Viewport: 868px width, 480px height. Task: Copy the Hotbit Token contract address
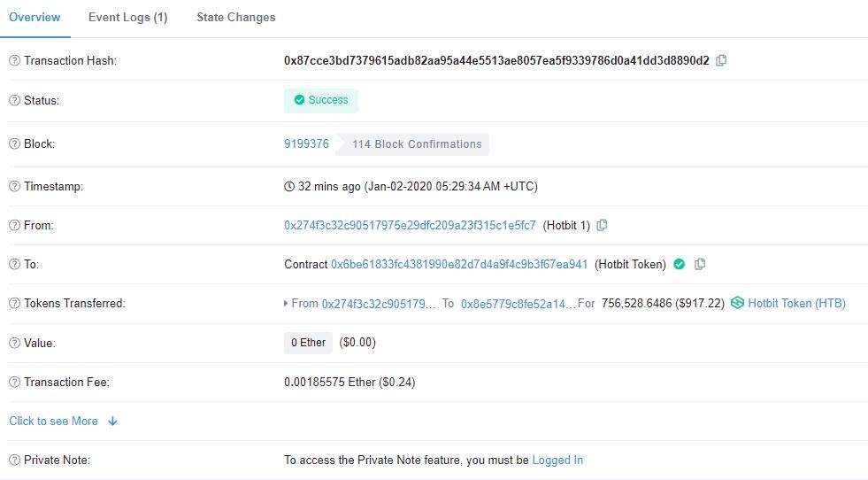tap(700, 265)
